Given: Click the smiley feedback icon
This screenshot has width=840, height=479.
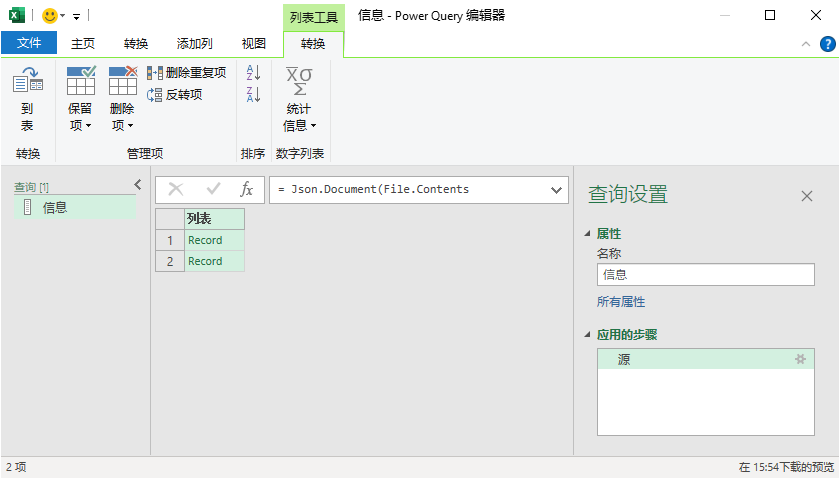Looking at the screenshot, I should point(50,16).
